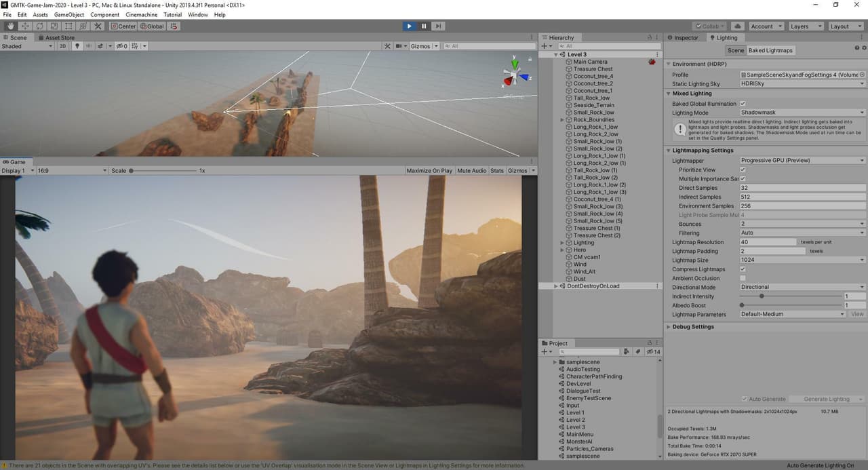Viewport: 868px width, 470px height.
Task: Select the combined Transform tool
Action: [83, 26]
